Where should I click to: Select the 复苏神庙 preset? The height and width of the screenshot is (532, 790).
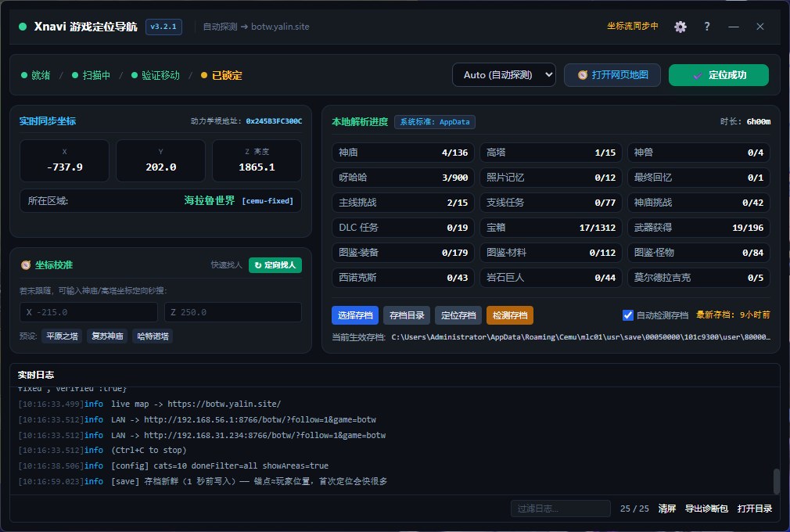(107, 336)
